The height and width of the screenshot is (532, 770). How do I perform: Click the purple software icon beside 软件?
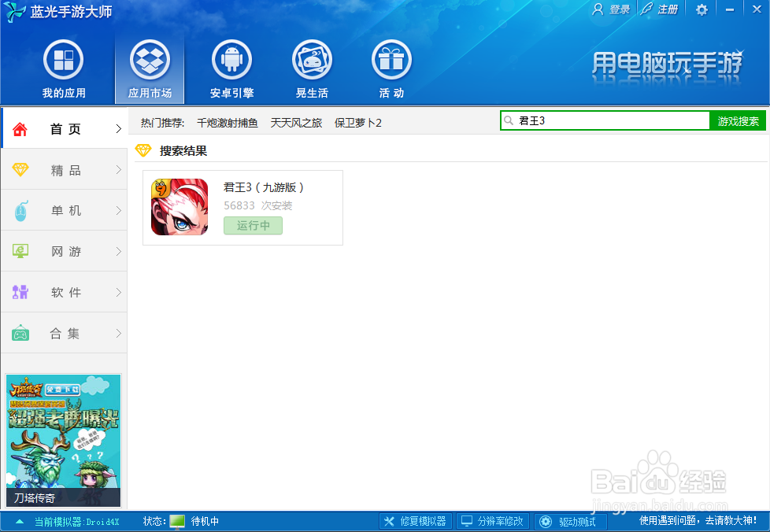pyautogui.click(x=20, y=292)
